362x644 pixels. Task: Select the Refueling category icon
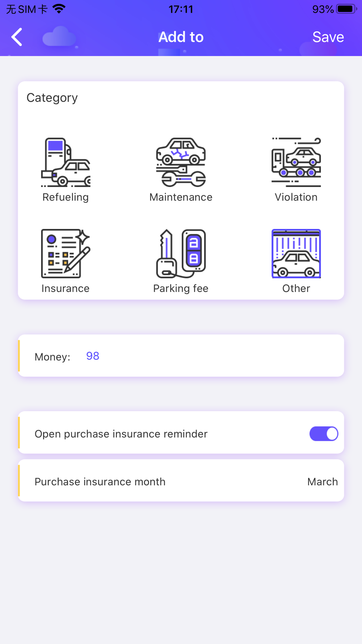tap(66, 162)
